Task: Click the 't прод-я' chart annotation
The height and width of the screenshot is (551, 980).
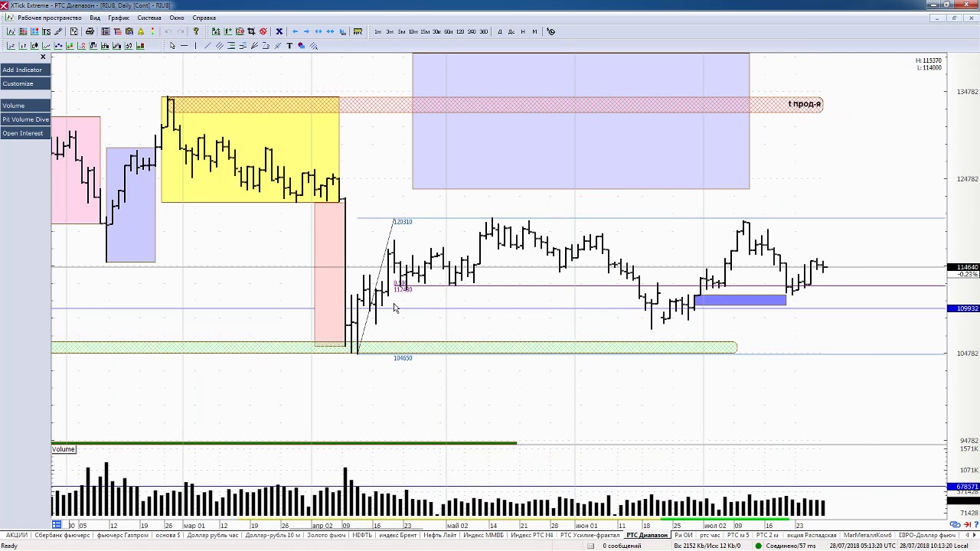Action: tap(805, 104)
